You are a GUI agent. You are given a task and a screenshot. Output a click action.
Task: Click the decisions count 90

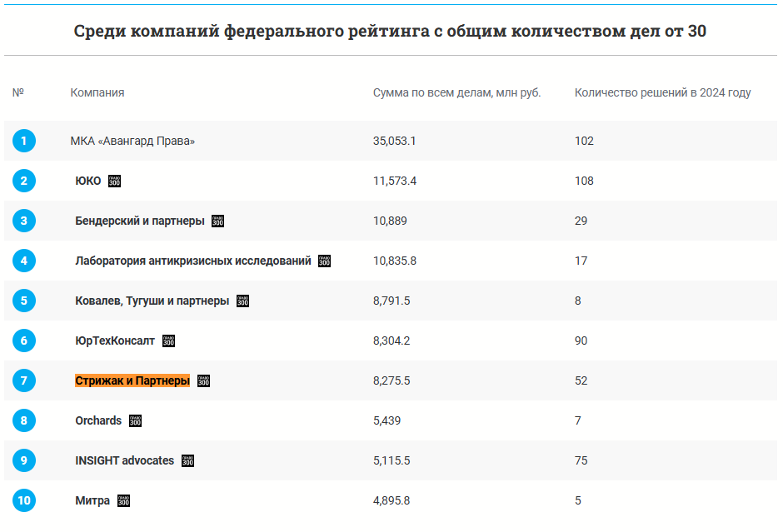pyautogui.click(x=581, y=341)
